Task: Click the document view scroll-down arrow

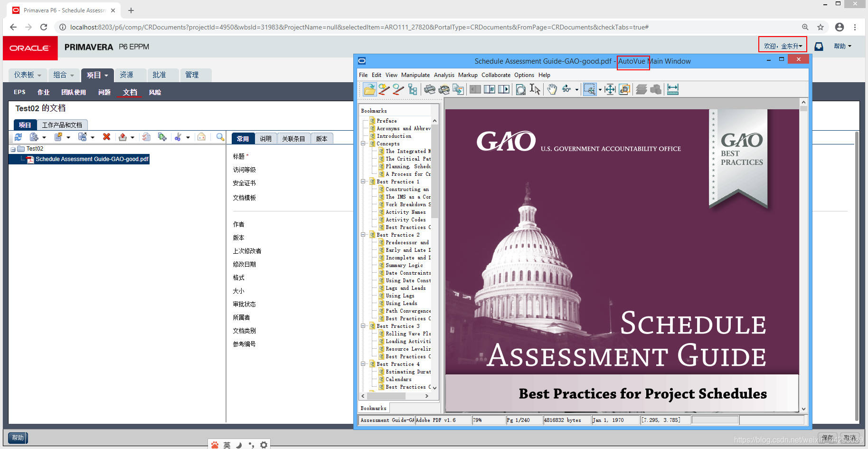Action: [x=803, y=409]
